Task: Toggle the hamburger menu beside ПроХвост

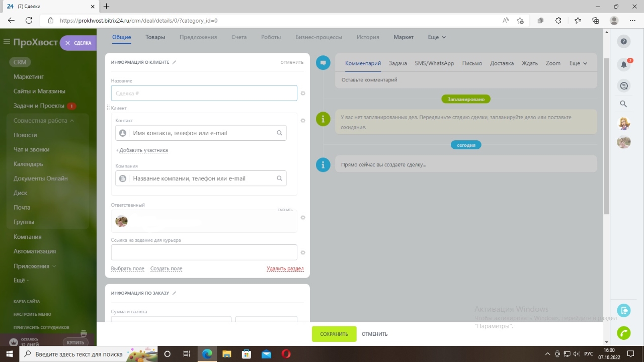Action: pos(7,42)
